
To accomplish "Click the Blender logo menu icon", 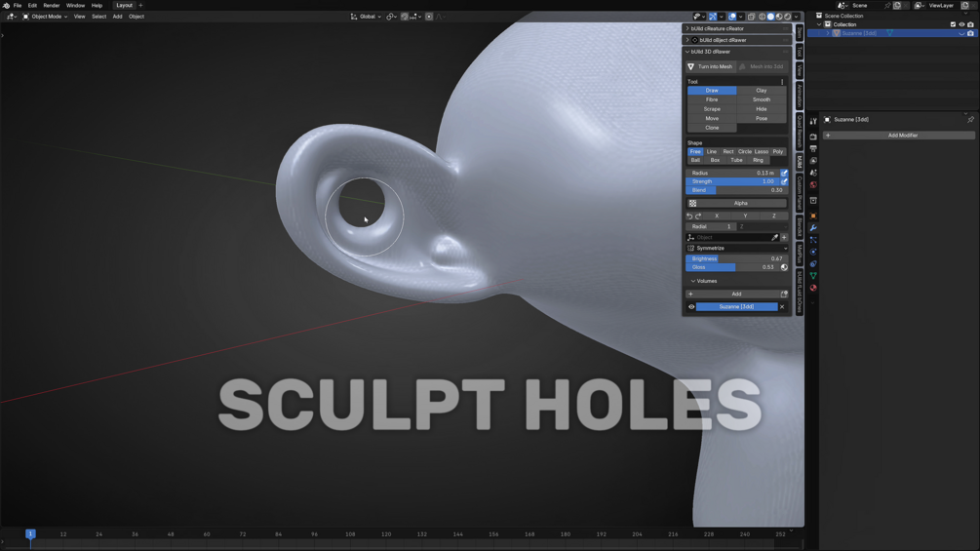I will (6, 5).
